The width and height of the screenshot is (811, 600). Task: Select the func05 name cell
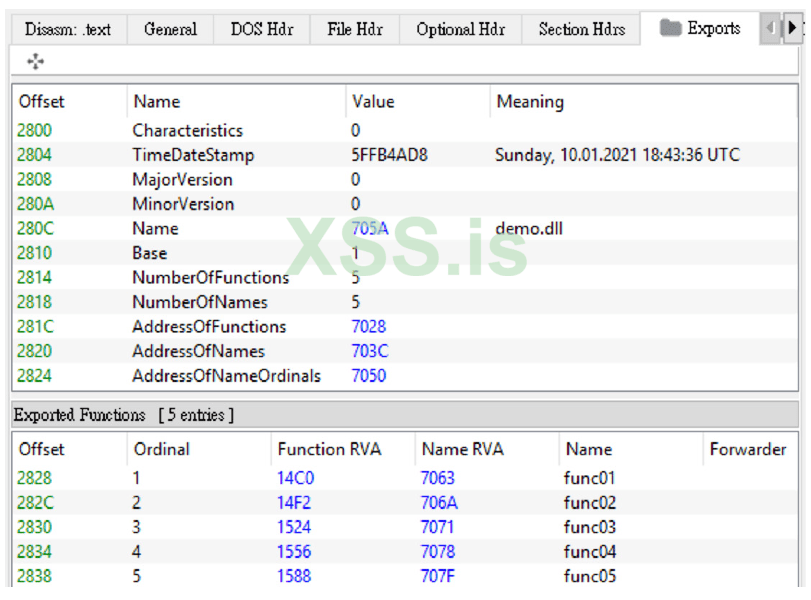(x=590, y=576)
